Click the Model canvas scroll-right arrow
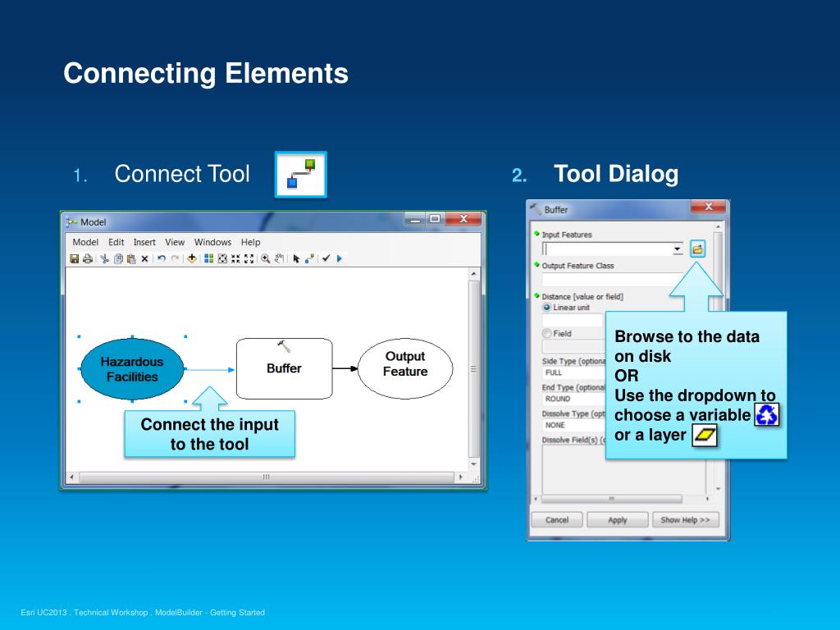 460,477
